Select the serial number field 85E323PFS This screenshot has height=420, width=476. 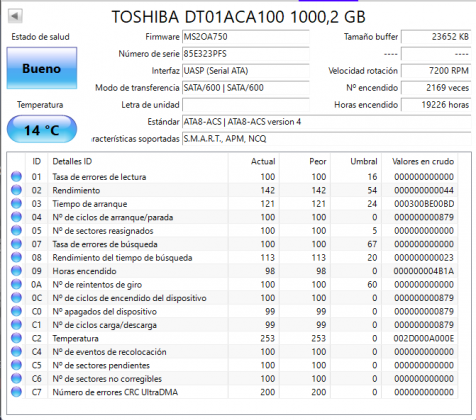point(246,54)
